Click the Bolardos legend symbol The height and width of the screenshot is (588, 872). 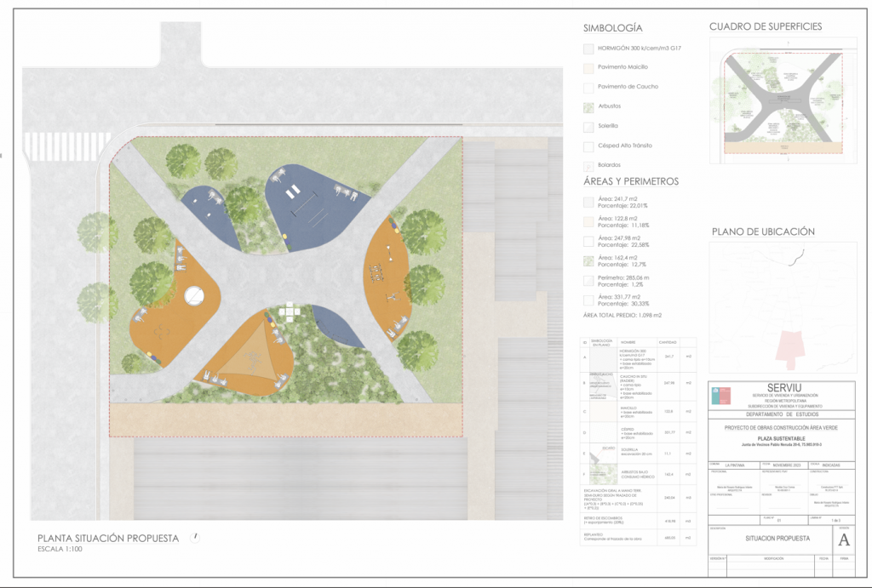coord(588,165)
